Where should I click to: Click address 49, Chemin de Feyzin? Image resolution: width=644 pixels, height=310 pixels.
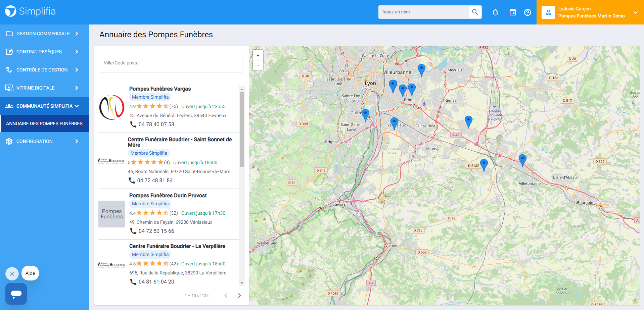pos(171,222)
